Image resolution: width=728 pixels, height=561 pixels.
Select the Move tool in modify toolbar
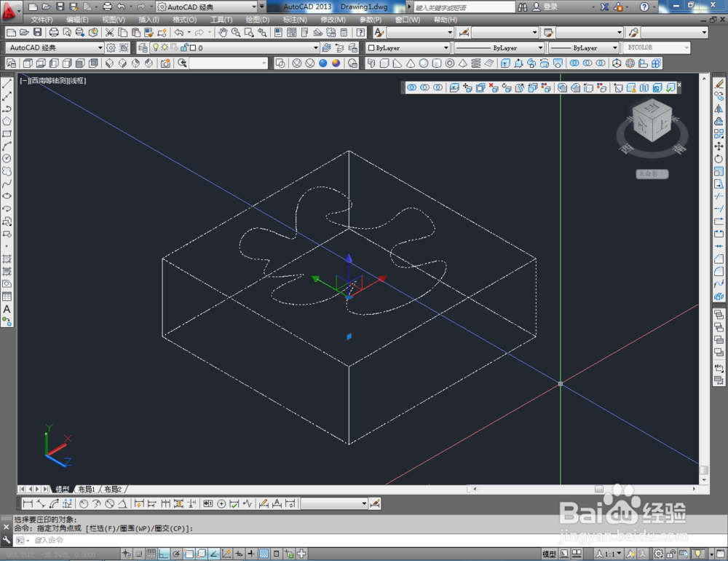pyautogui.click(x=719, y=146)
